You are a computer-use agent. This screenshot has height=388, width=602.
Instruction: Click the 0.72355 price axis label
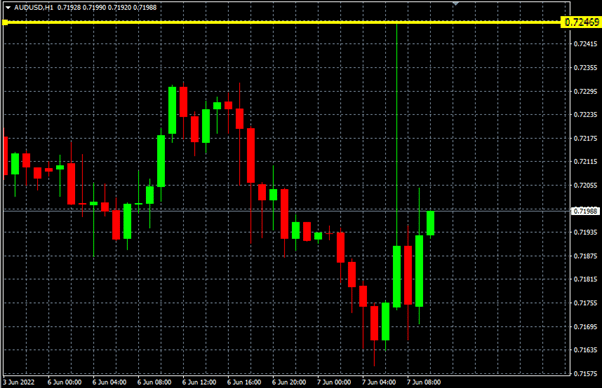pos(585,68)
